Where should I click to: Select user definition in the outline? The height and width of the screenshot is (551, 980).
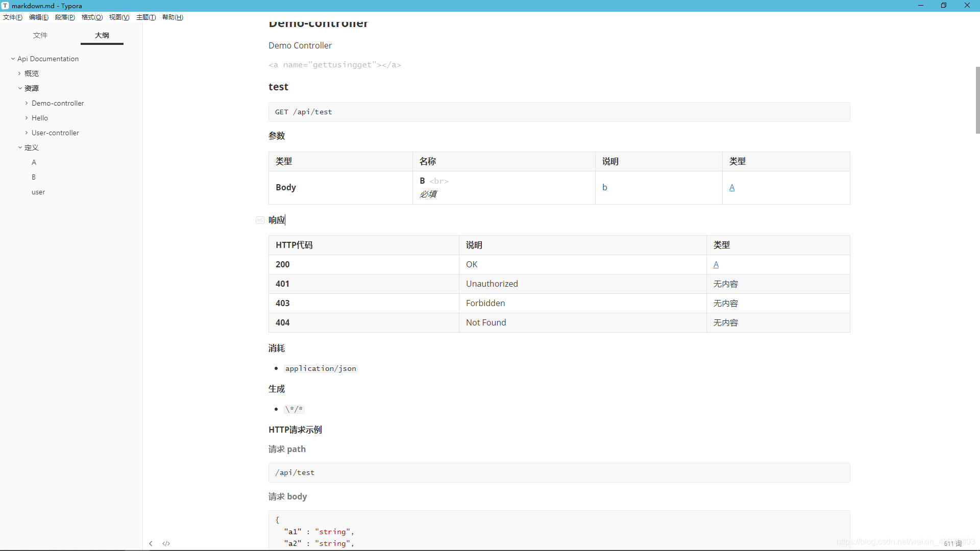click(38, 192)
